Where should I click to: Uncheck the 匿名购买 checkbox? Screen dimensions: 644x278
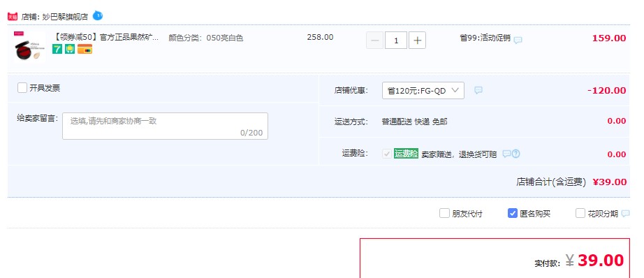tap(512, 213)
